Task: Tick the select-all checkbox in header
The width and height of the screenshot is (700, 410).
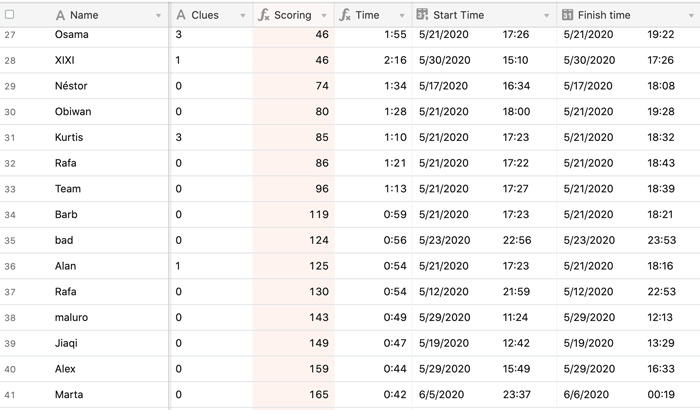Action: click(x=9, y=15)
